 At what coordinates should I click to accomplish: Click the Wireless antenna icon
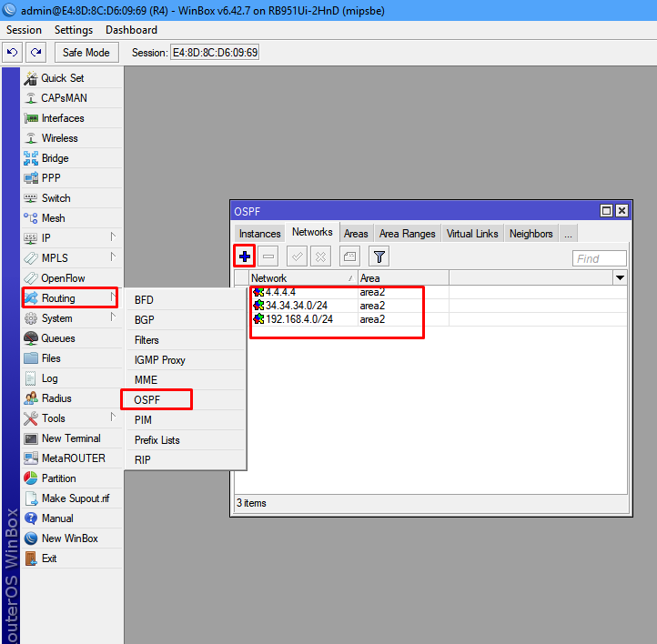coord(31,138)
